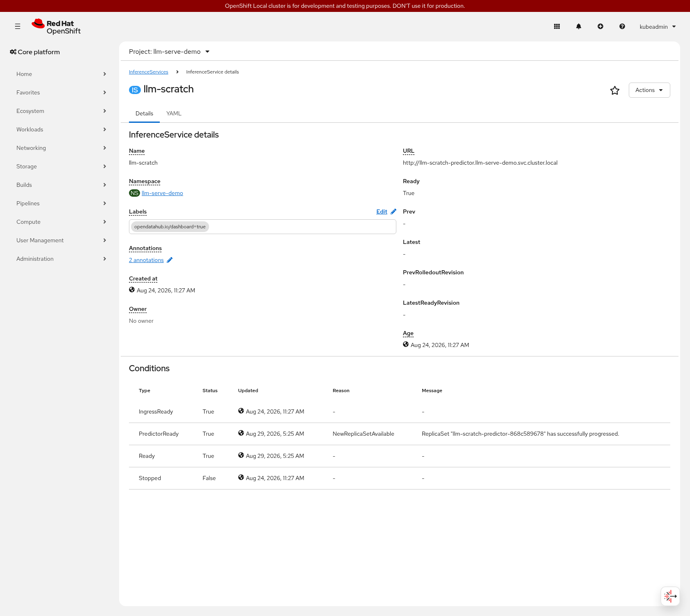Image resolution: width=690 pixels, height=616 pixels.
Task: Click the Name field heading
Action: 137,151
